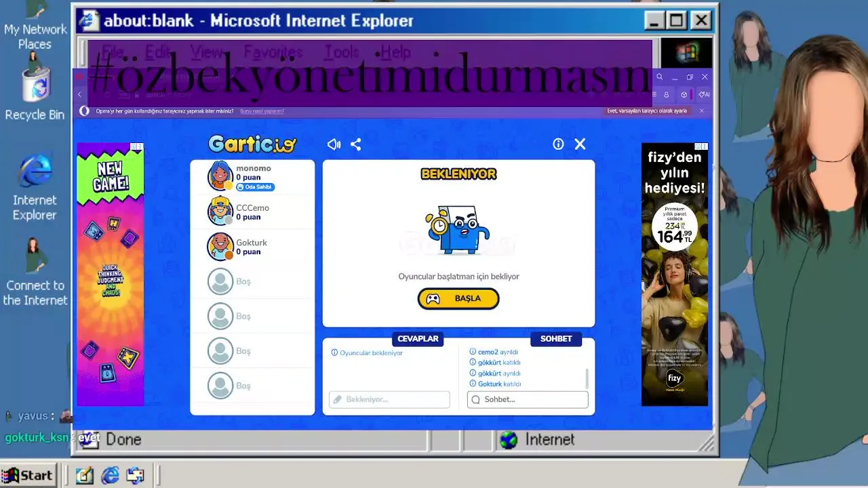
Task: Launch Internet Explorer from quick launch
Action: click(x=110, y=476)
